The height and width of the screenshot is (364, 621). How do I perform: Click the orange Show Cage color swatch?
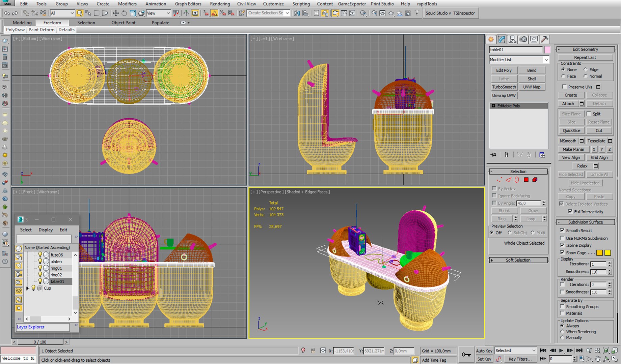click(600, 253)
